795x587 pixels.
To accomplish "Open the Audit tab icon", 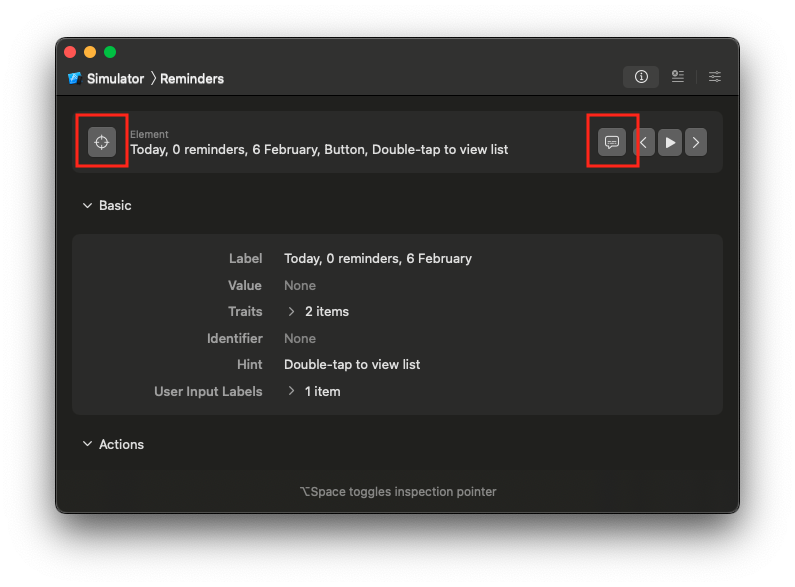I will click(x=678, y=77).
